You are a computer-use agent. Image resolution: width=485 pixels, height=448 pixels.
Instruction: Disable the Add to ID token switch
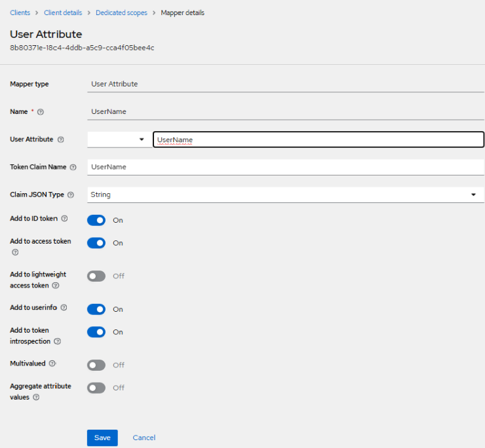(96, 220)
